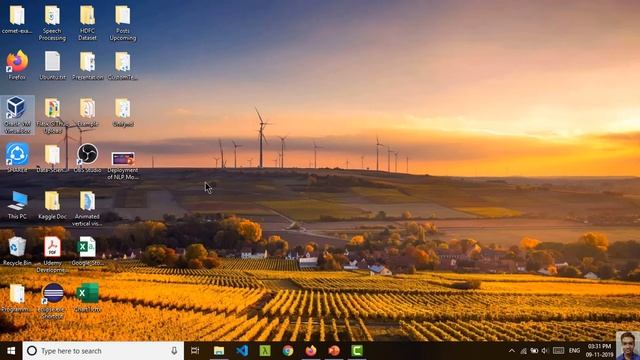The width and height of the screenshot is (640, 360).
Task: Open Firefox from the taskbar
Action: pos(311,351)
